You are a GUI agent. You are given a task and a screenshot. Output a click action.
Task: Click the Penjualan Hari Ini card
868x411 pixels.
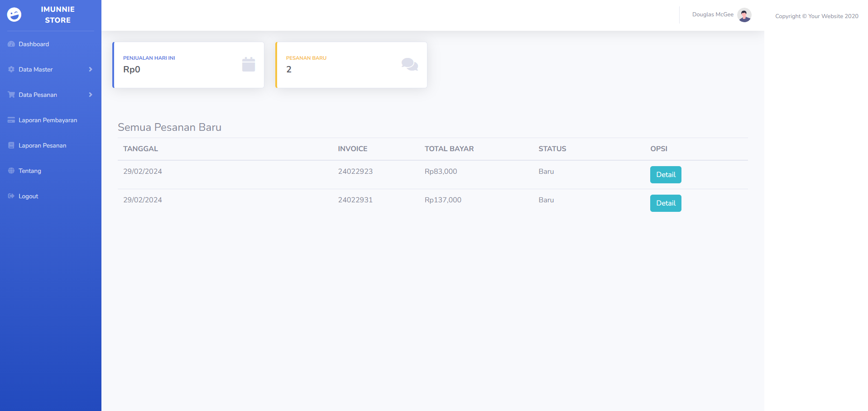pos(188,65)
